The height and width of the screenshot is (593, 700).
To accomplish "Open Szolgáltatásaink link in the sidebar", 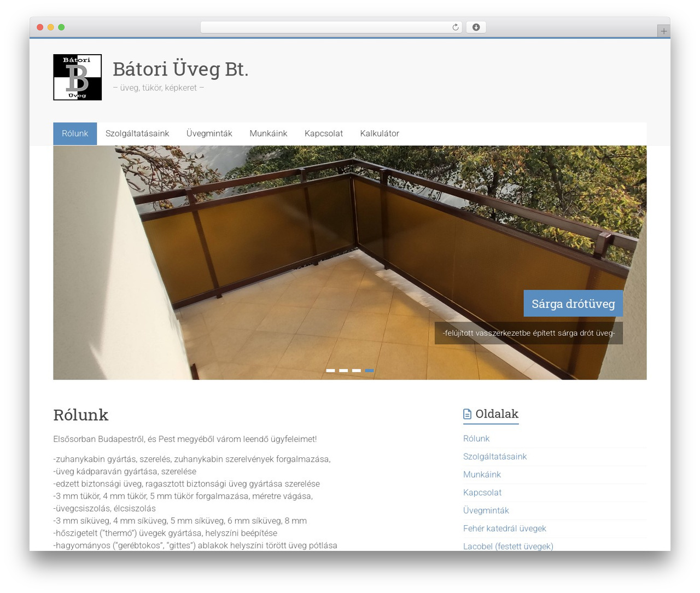I will (495, 457).
